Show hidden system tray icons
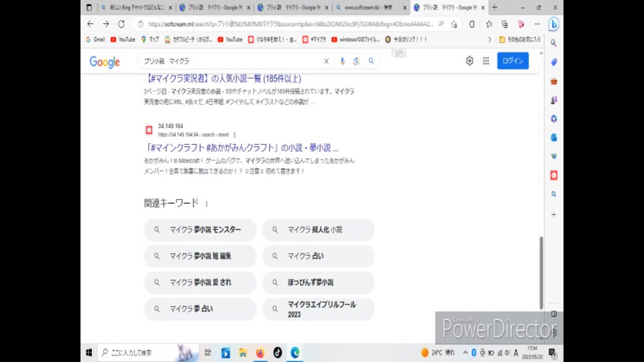Screen dimensions: 644x362 click(x=465, y=353)
